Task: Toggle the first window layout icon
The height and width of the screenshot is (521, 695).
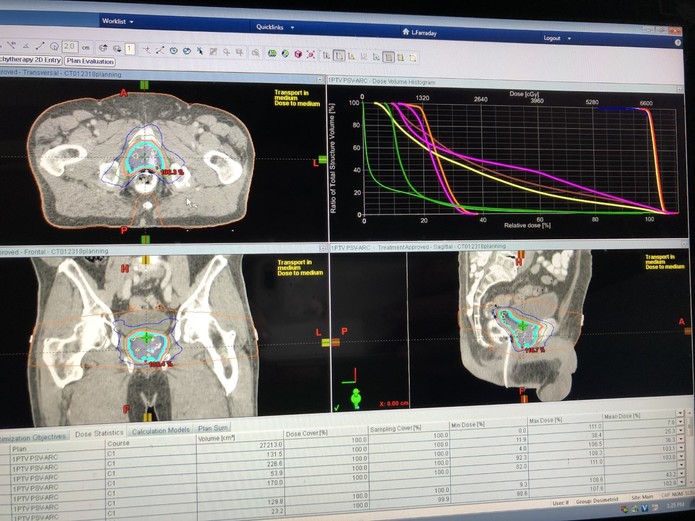Action: click(326, 55)
